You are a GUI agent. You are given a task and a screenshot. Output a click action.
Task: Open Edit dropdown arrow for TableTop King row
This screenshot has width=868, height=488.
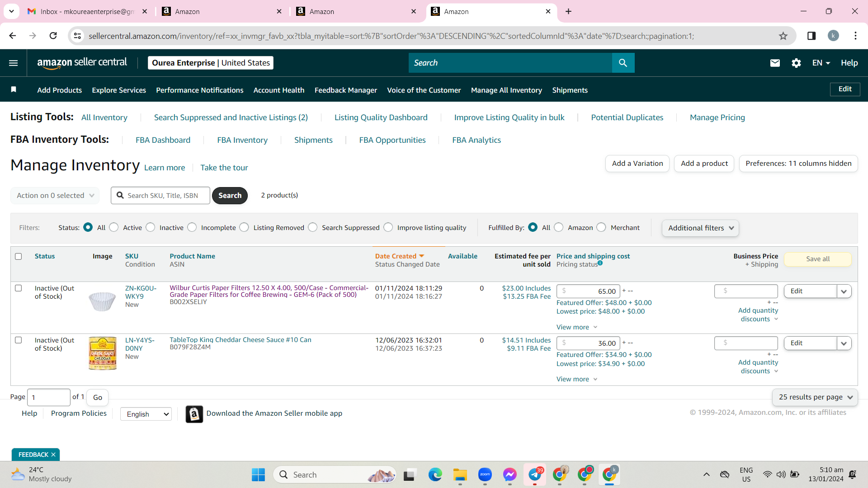844,343
